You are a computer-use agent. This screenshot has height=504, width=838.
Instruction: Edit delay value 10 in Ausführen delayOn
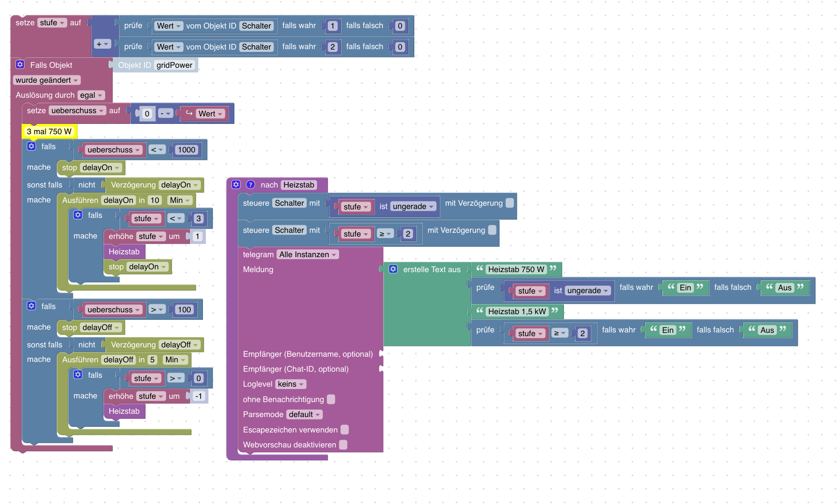click(154, 200)
